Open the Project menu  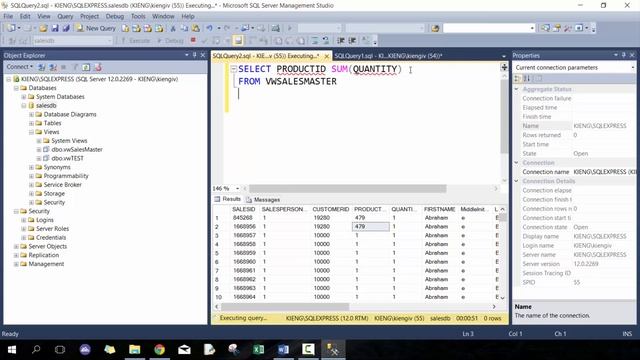[x=89, y=16]
